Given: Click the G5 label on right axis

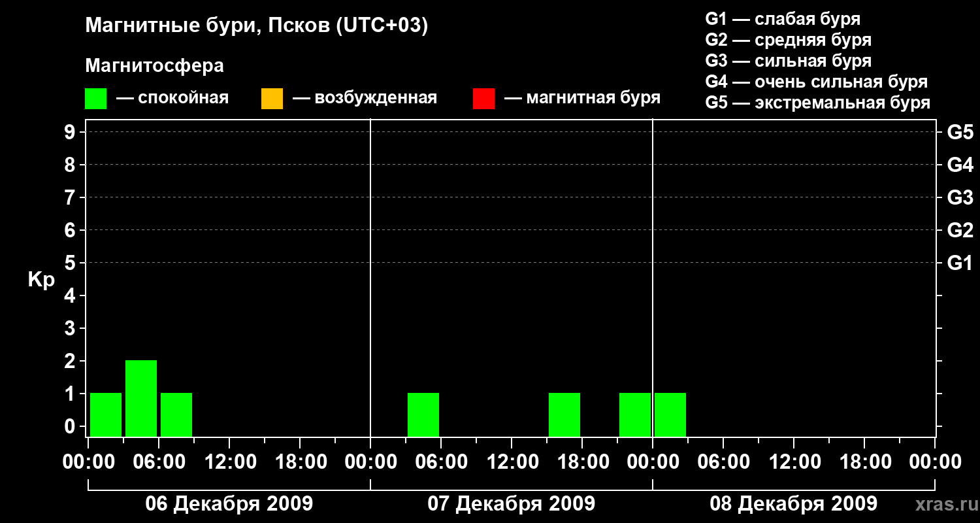Looking at the screenshot, I should coord(960,132).
